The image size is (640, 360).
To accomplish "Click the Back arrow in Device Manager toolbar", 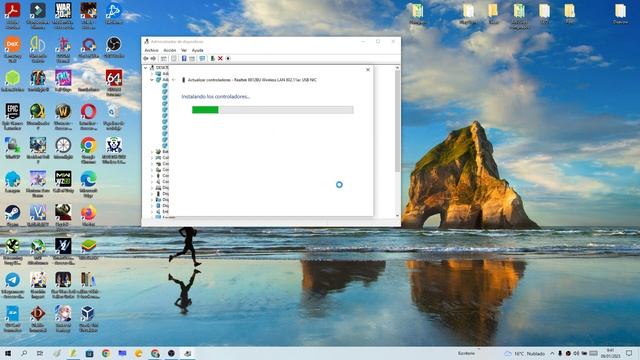I will click(146, 59).
